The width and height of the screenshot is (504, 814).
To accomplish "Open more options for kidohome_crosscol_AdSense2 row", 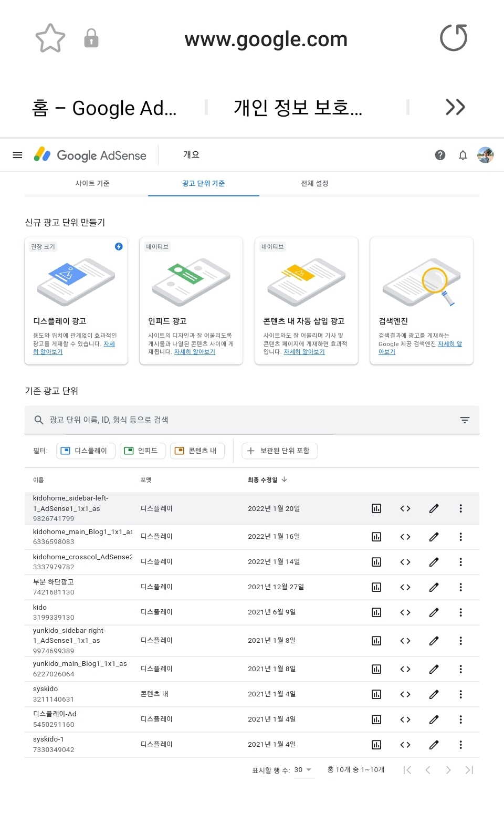I will (x=461, y=562).
